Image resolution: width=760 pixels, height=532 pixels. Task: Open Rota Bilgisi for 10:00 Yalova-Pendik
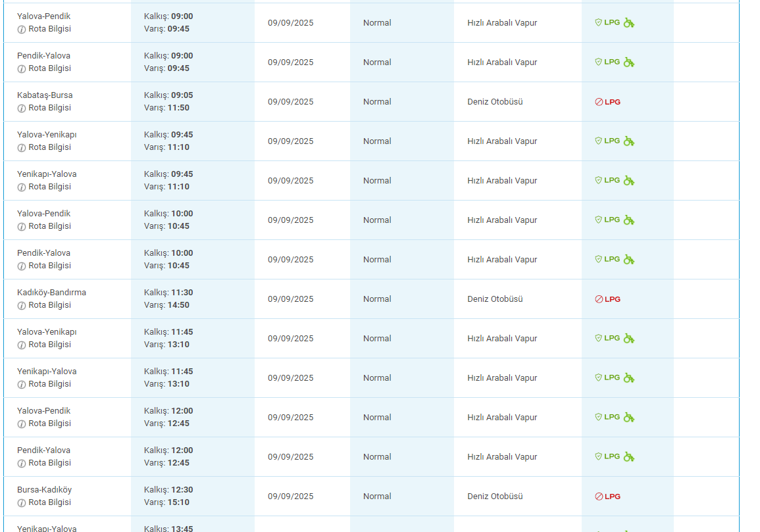pyautogui.click(x=49, y=226)
